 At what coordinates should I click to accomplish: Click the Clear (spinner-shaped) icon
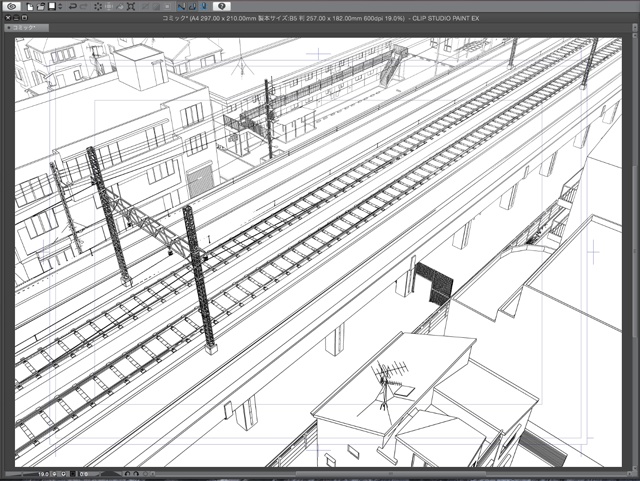click(x=98, y=6)
